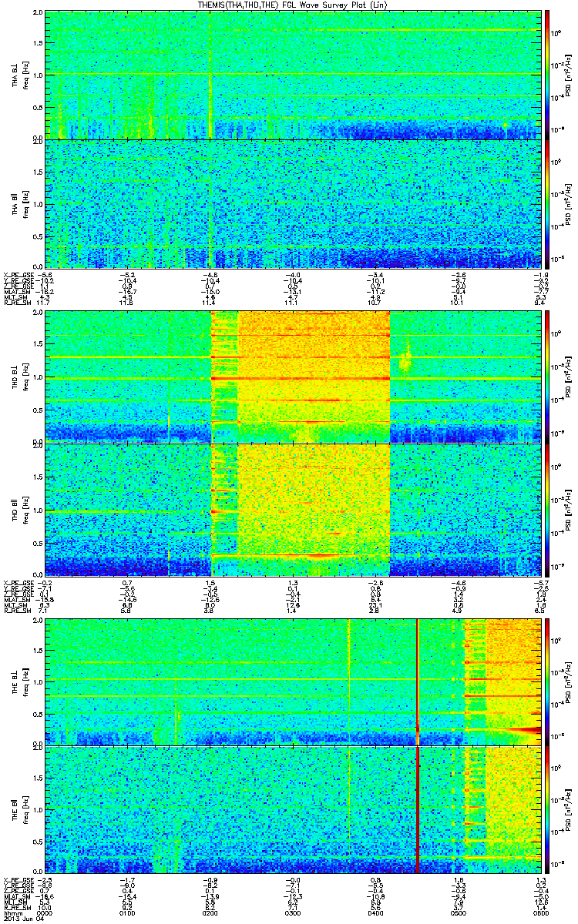Click the yellow high-power region in THD B-parallel spectrogram
This screenshot has height=924, width=578.
pyautogui.click(x=314, y=508)
